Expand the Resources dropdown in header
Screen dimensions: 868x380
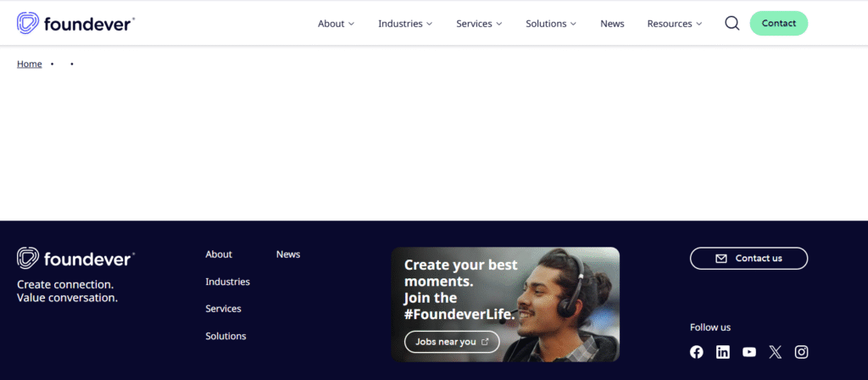(x=675, y=24)
